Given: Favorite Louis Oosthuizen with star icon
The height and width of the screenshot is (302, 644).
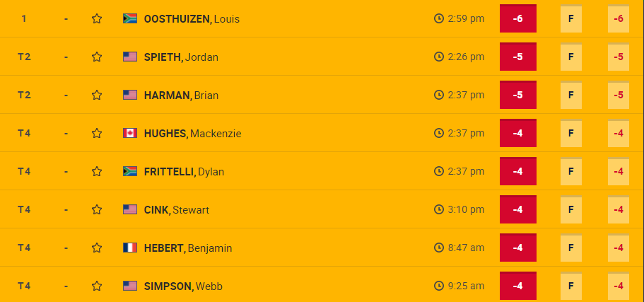Looking at the screenshot, I should [x=97, y=19].
